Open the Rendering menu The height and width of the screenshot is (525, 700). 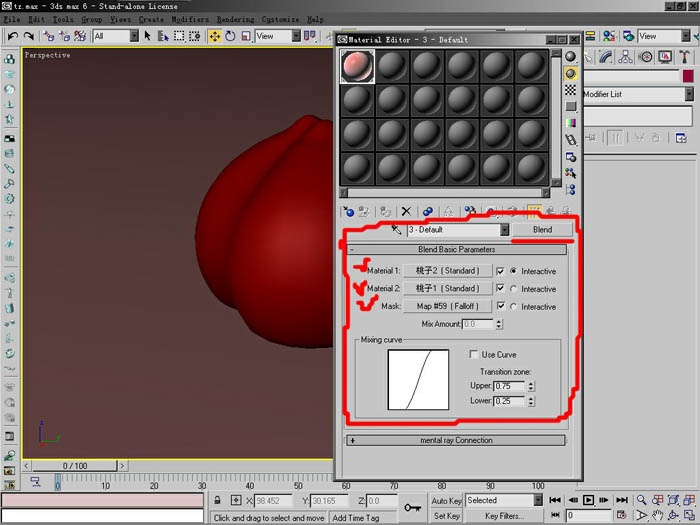pyautogui.click(x=236, y=20)
